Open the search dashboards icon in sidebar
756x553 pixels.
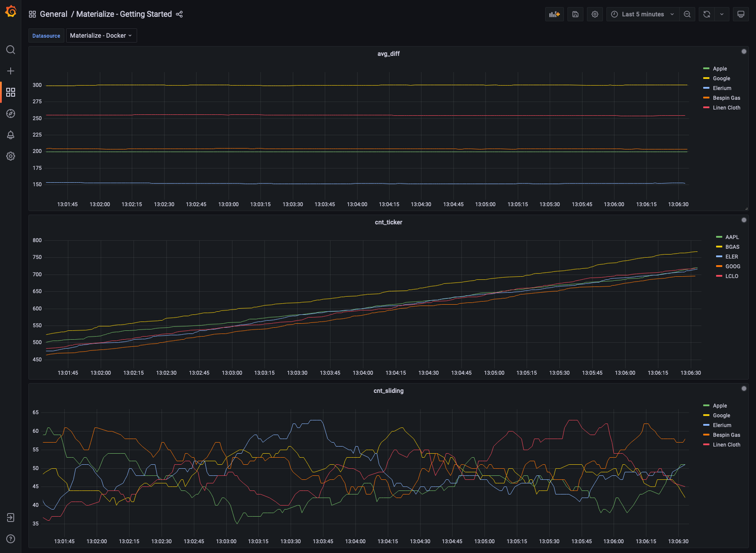click(x=11, y=50)
